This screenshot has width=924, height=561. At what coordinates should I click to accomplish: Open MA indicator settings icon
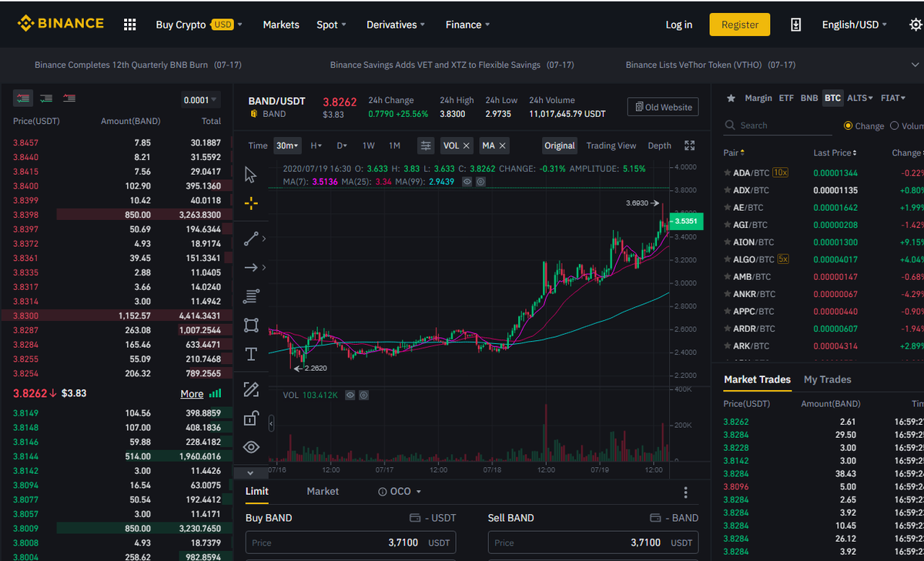pyautogui.click(x=480, y=182)
